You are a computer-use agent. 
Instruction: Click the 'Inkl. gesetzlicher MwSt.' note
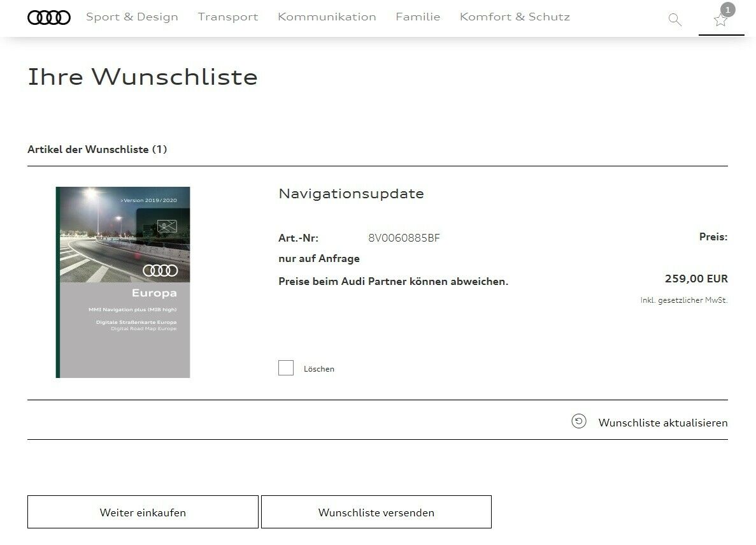[x=683, y=300]
